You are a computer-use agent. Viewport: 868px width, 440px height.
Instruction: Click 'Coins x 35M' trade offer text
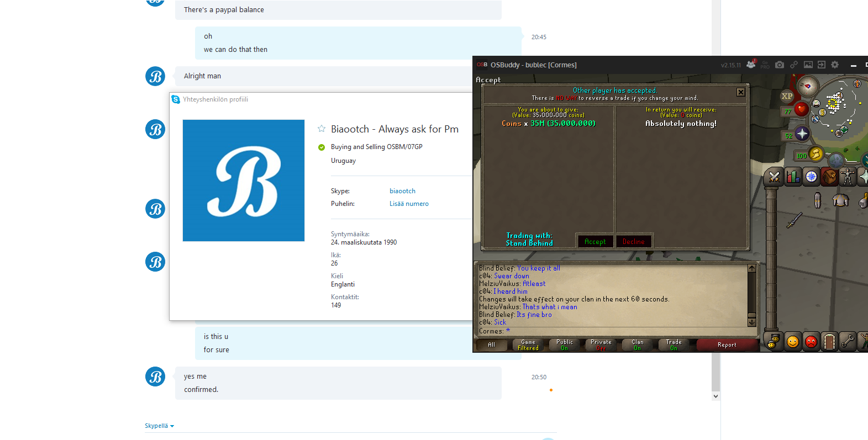(x=548, y=124)
